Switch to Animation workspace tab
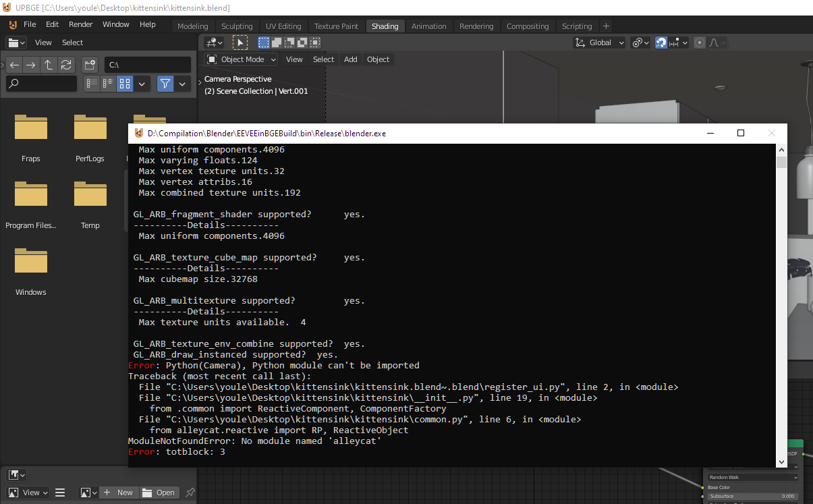The height and width of the screenshot is (504, 813). 429,26
